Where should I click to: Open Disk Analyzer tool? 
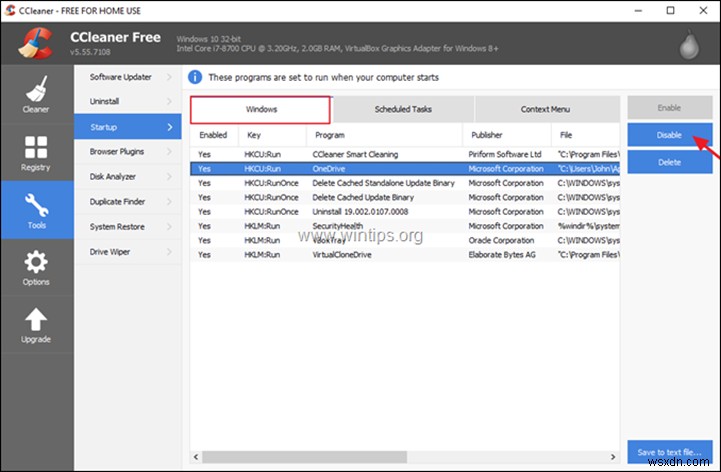(128, 177)
